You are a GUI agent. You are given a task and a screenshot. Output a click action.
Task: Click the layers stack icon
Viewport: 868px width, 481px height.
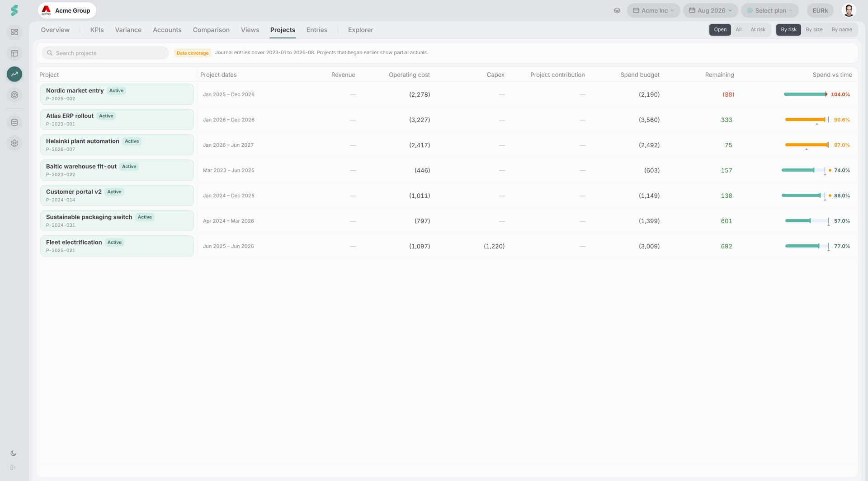(x=617, y=10)
